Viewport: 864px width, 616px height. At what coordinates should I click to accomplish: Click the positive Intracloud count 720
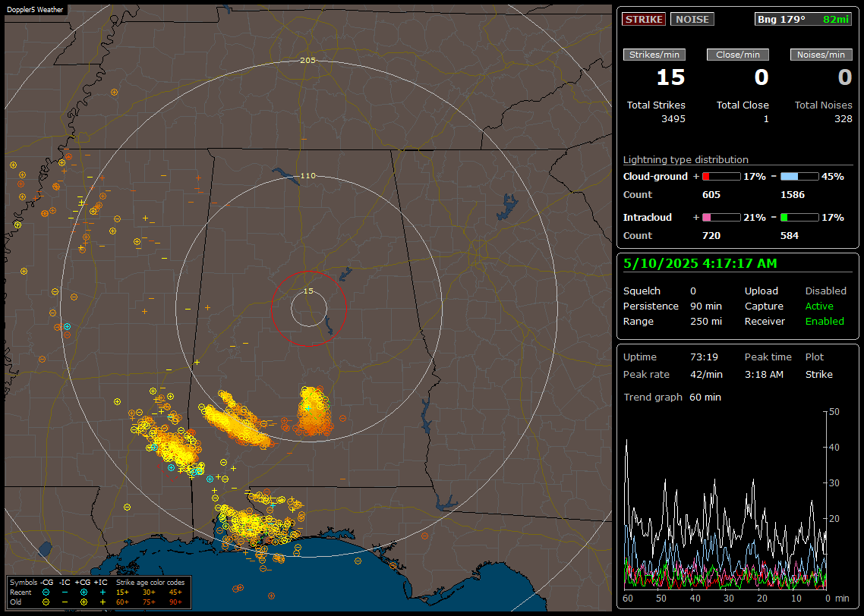point(711,236)
